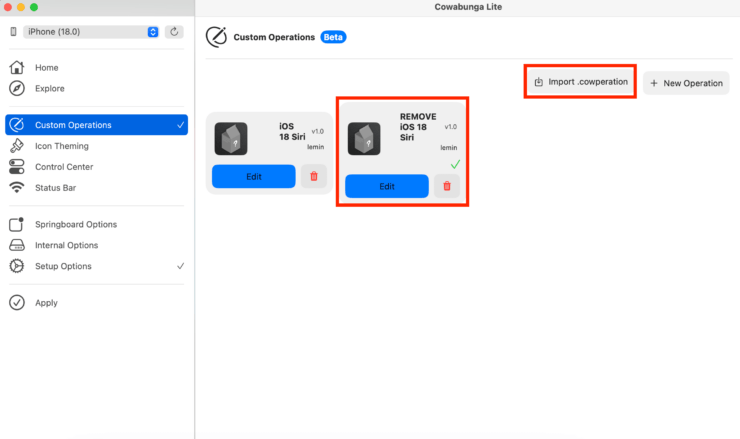
Task: Click the Custom Operations header icon
Action: pyautogui.click(x=217, y=37)
